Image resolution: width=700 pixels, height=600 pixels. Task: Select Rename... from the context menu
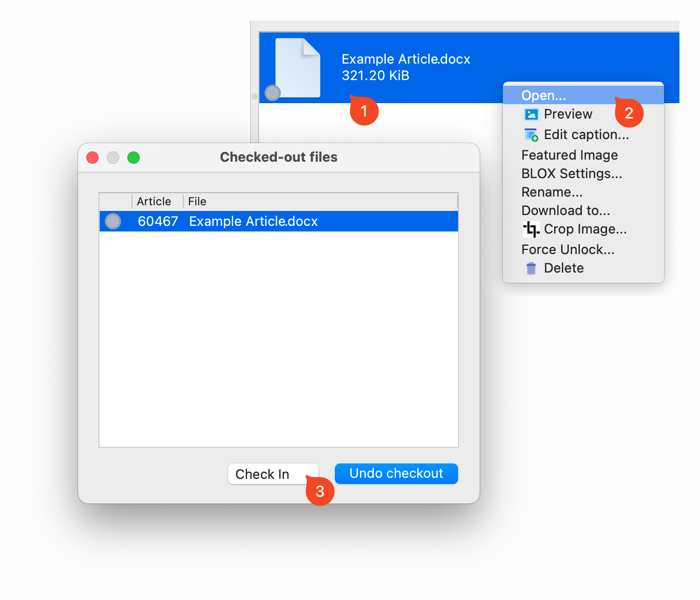(x=552, y=192)
